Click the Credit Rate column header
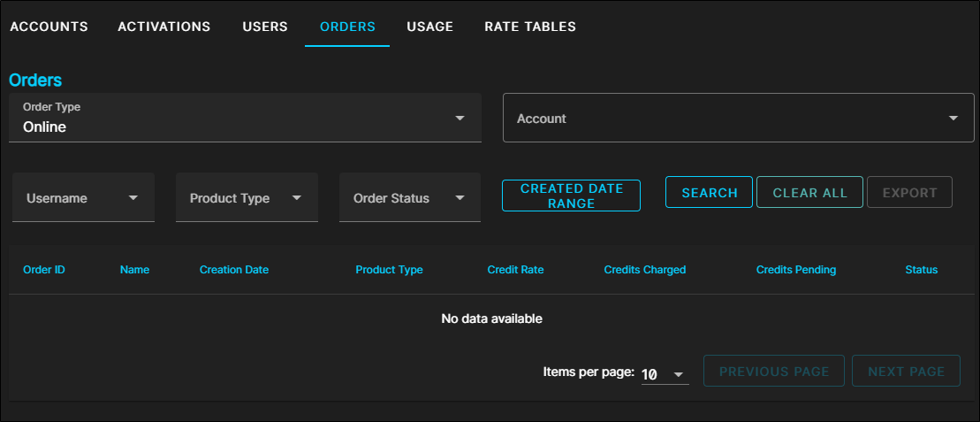The height and width of the screenshot is (422, 980). [515, 270]
